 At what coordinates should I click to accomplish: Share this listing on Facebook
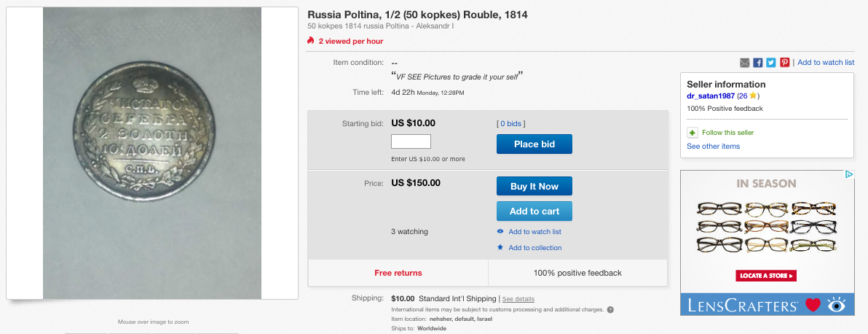point(757,63)
